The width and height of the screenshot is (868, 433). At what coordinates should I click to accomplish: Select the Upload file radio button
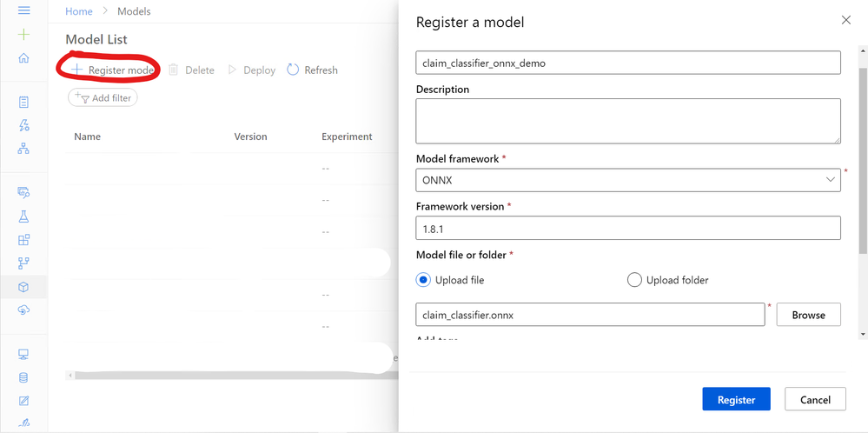[x=423, y=280]
